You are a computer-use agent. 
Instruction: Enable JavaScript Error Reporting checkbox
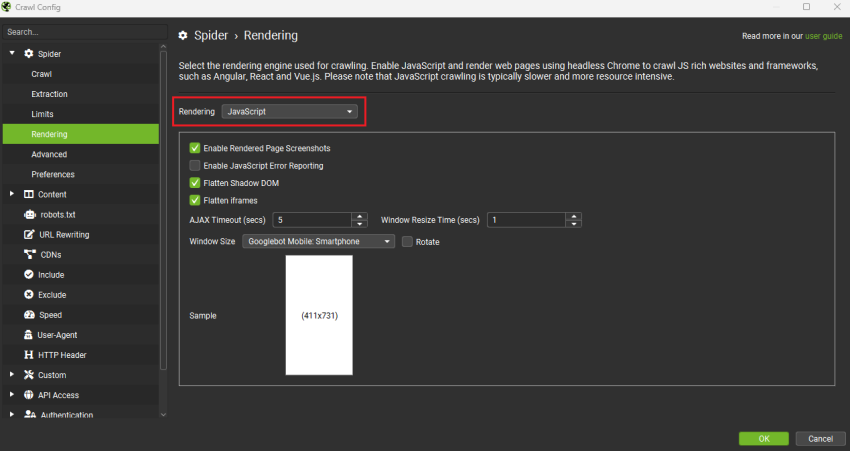coord(195,165)
